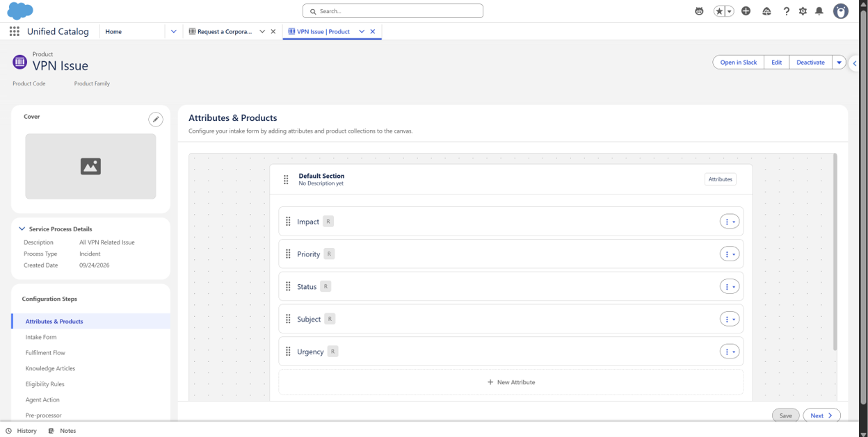Open the Subject attribute actions menu
The height and width of the screenshot is (437, 868).
(x=730, y=319)
